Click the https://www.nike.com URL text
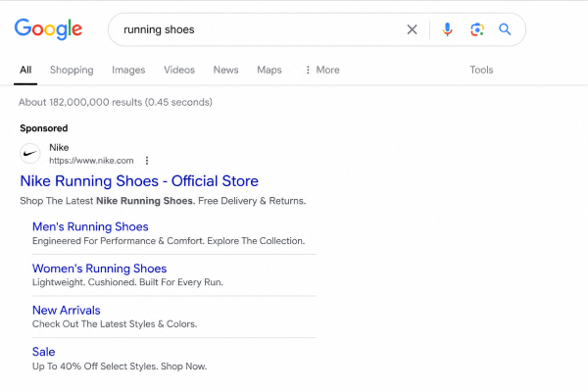 click(91, 161)
